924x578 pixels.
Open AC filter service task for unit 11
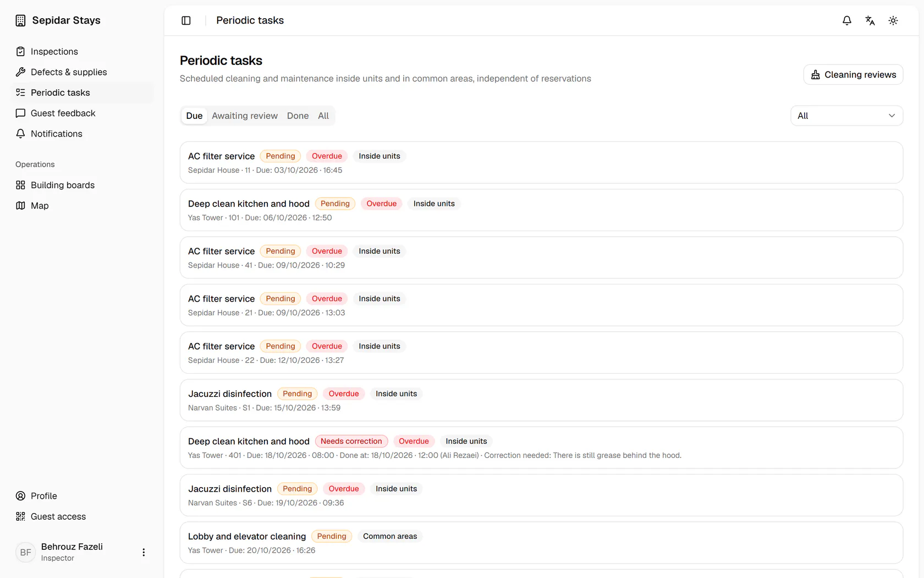541,162
